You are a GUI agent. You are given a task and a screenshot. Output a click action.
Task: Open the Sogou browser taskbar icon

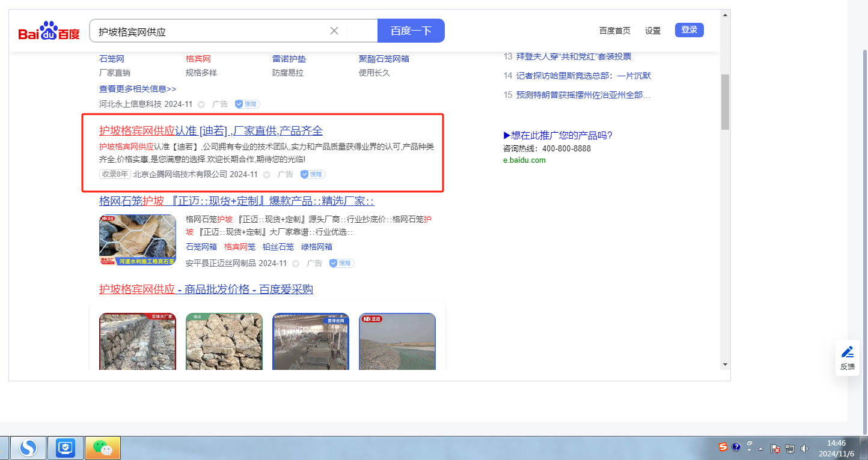[28, 447]
